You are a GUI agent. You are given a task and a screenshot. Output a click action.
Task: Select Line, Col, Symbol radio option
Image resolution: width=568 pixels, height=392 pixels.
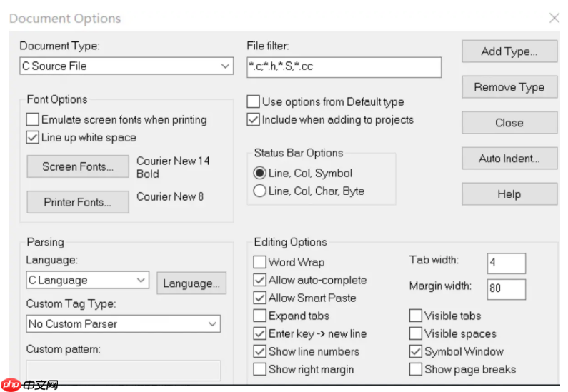pyautogui.click(x=260, y=173)
